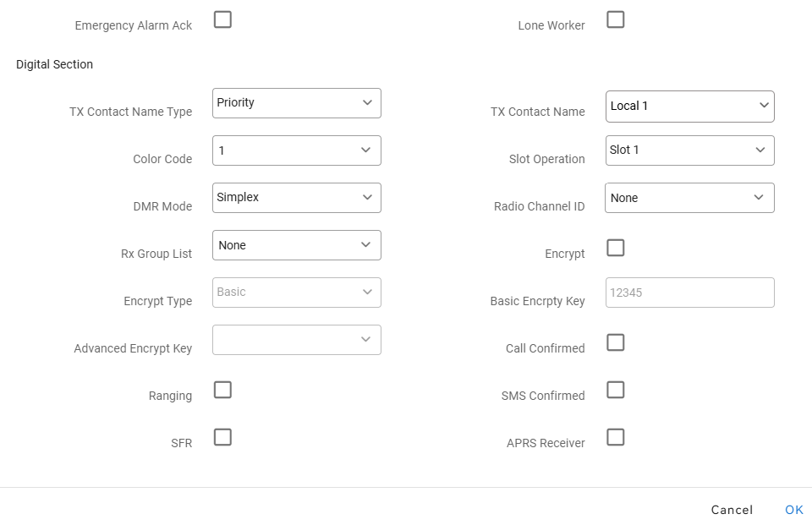
Task: Open the TX Contact Name Type dropdown
Action: click(296, 103)
